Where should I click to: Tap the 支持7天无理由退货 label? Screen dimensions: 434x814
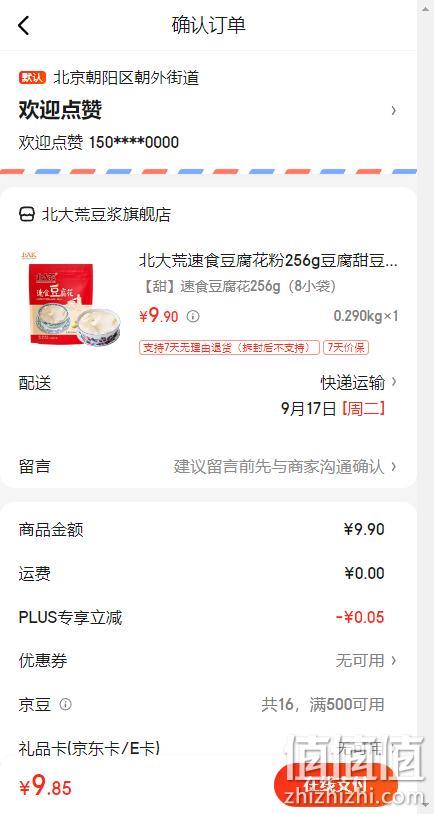[229, 348]
